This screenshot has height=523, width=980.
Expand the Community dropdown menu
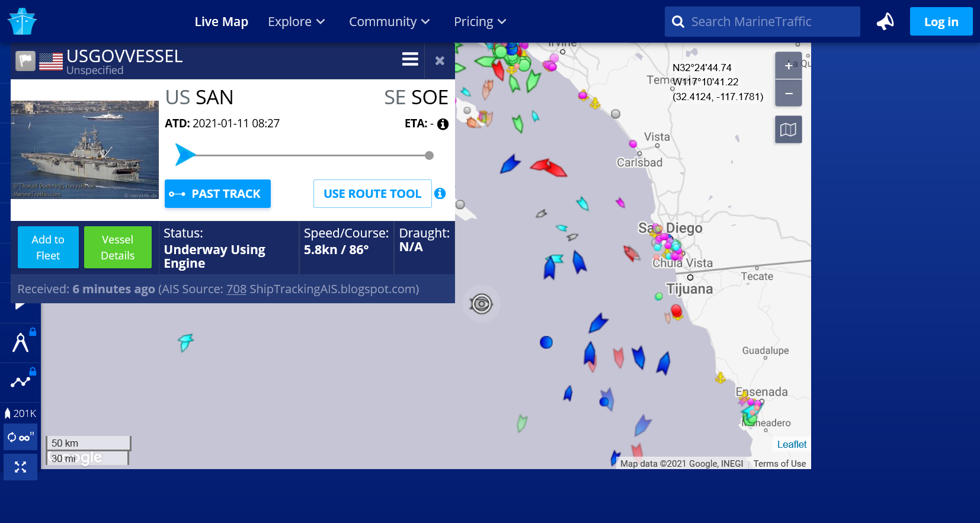point(389,22)
